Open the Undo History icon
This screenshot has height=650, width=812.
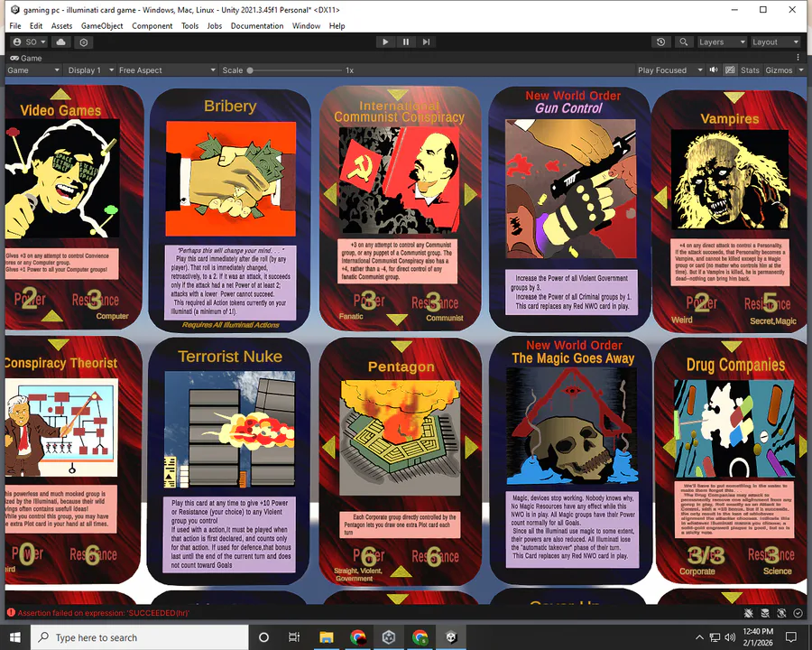coord(660,42)
